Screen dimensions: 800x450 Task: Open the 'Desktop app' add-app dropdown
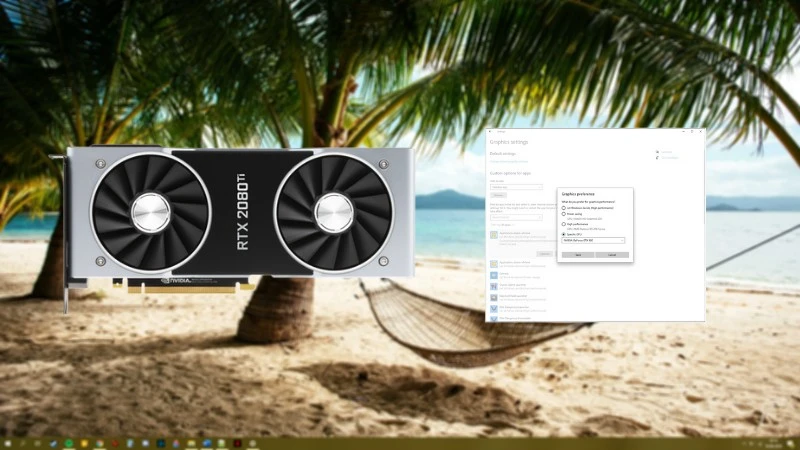coord(516,187)
